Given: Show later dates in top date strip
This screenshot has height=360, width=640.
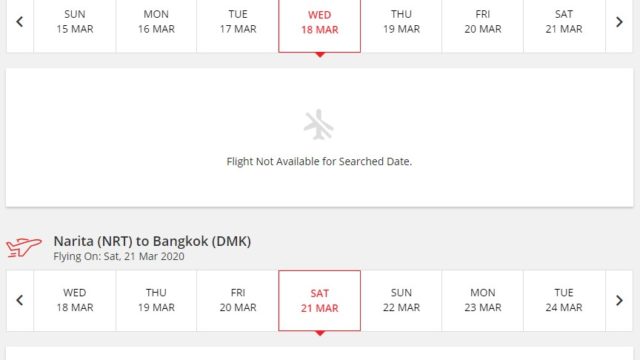Looking at the screenshot, I should point(619,22).
